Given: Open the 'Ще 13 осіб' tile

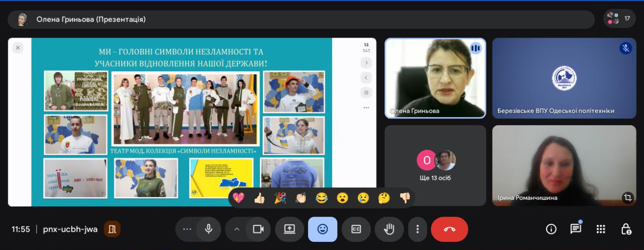Looking at the screenshot, I should click(435, 165).
